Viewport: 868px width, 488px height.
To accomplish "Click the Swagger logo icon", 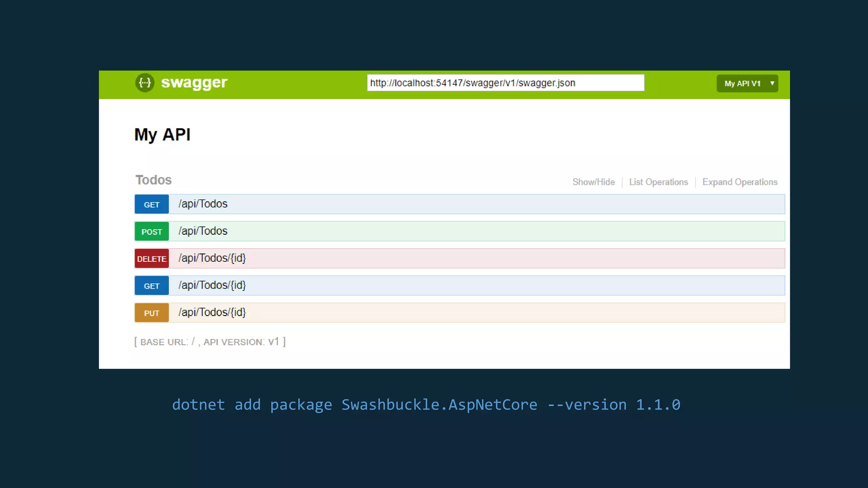I will pyautogui.click(x=145, y=83).
